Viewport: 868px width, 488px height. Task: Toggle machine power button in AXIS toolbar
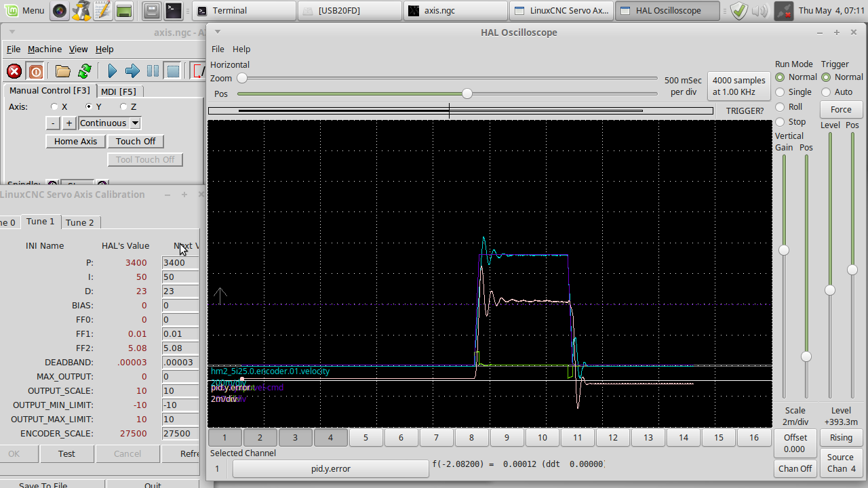36,71
